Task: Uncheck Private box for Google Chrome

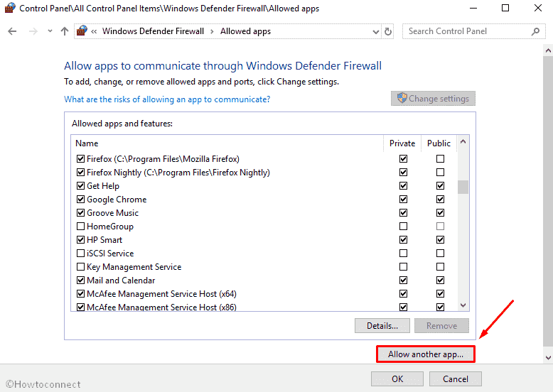Action: 404,200
